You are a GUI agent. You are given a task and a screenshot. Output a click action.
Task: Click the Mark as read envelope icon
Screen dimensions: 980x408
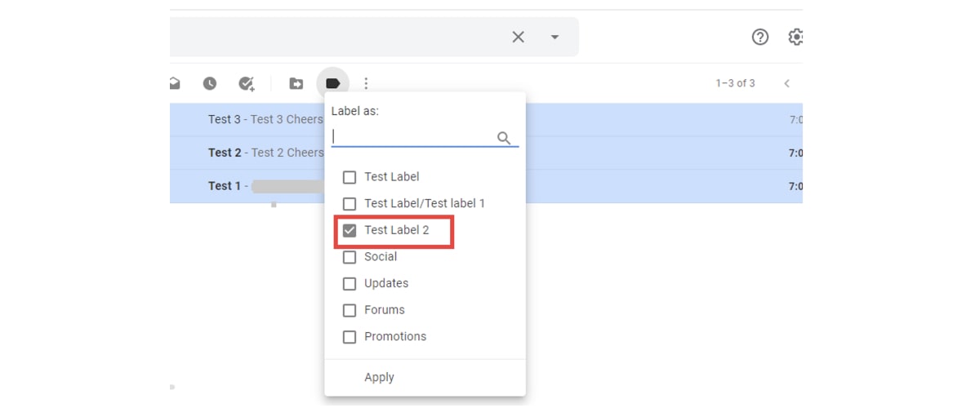175,83
